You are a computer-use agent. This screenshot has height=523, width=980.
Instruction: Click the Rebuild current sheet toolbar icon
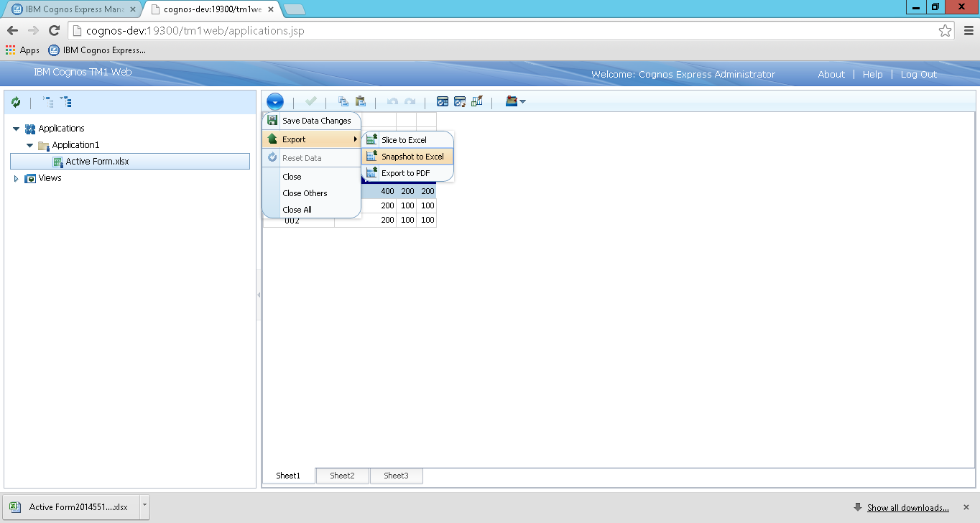(x=460, y=102)
